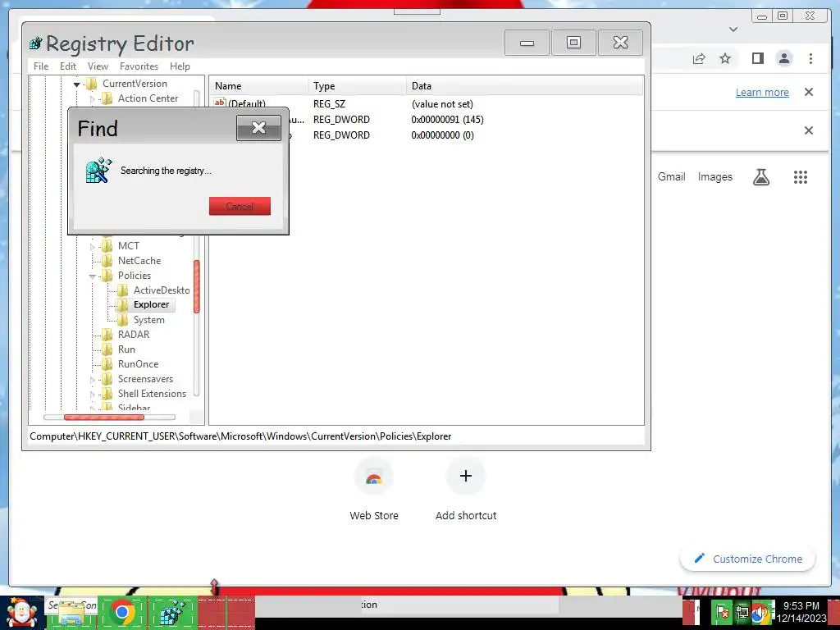Close the second Chrome notification bar
The height and width of the screenshot is (630, 840).
(808, 130)
